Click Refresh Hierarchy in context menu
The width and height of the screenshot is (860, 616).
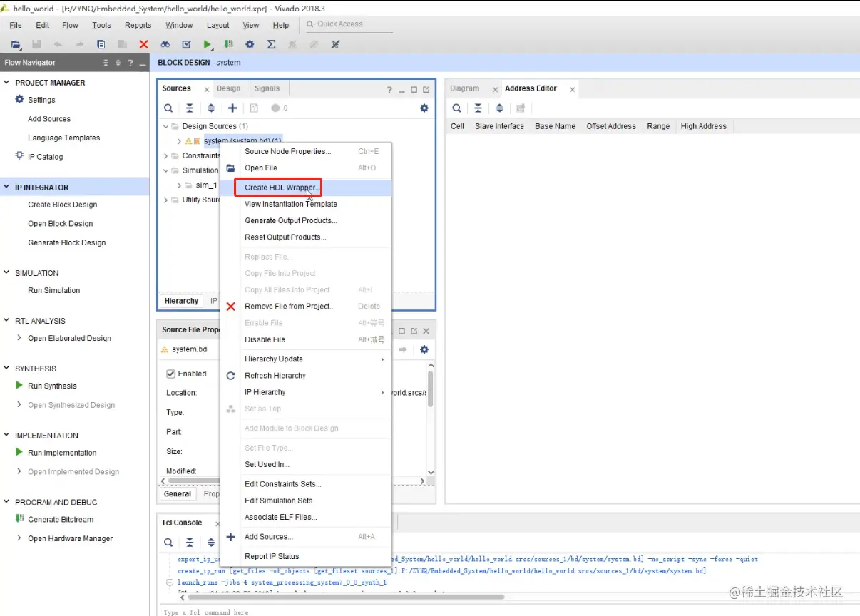click(x=306, y=376)
